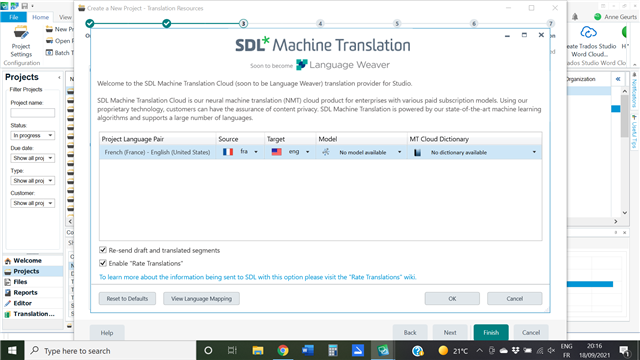Open the Type filter dropdown
640x360 pixels.
(32, 180)
